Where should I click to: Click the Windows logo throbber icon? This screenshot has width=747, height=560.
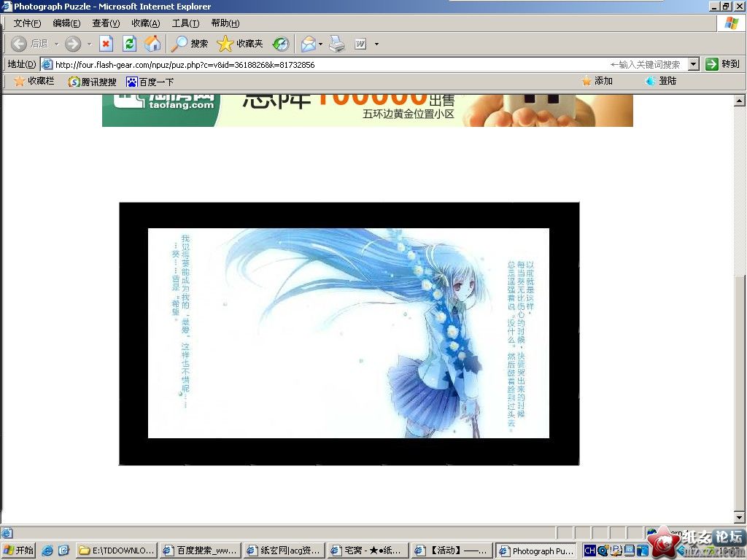(x=731, y=23)
